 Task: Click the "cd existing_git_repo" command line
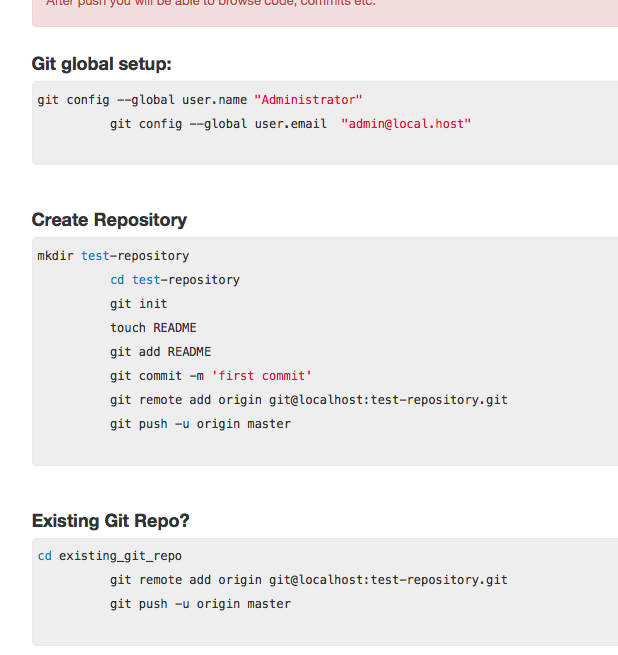[x=110, y=556]
